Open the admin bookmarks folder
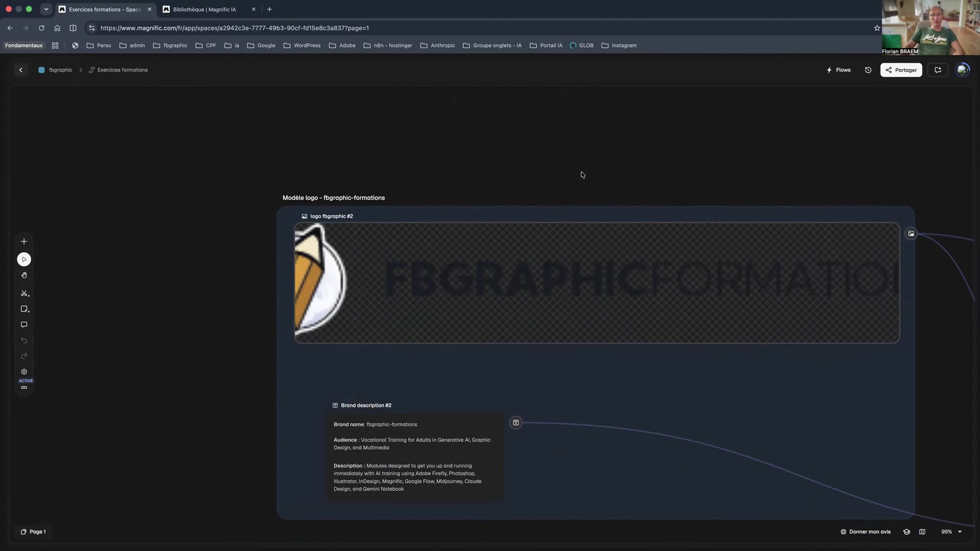This screenshot has width=980, height=551. (132, 45)
